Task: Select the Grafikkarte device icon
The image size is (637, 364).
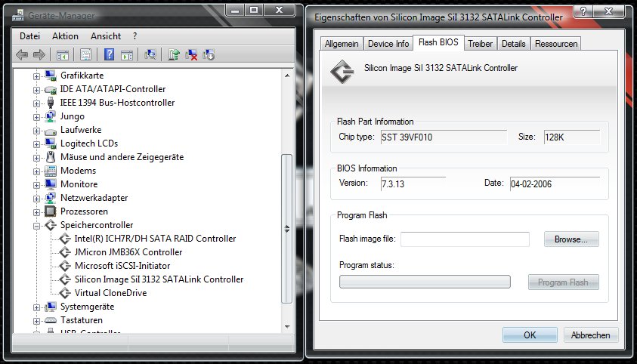Action: pyautogui.click(x=51, y=75)
